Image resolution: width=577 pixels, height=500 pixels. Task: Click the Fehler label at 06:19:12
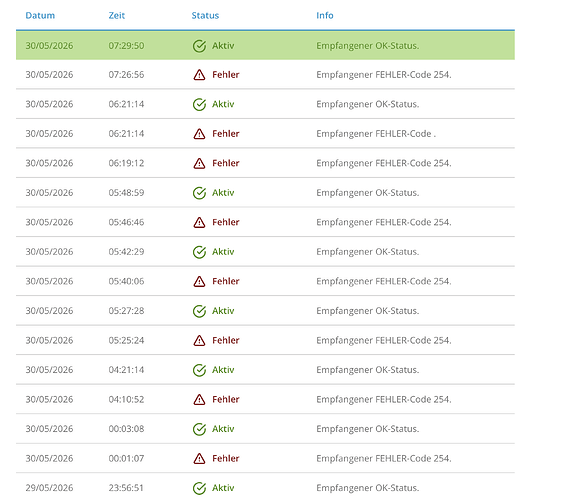coord(226,163)
